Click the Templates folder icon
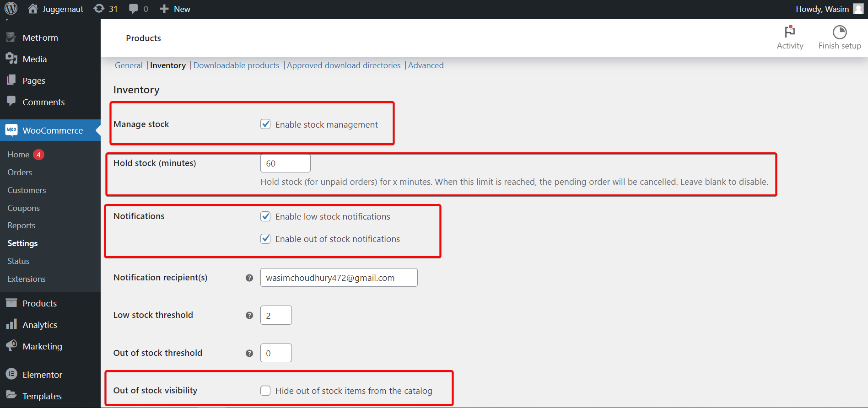The image size is (868, 408). point(11,395)
